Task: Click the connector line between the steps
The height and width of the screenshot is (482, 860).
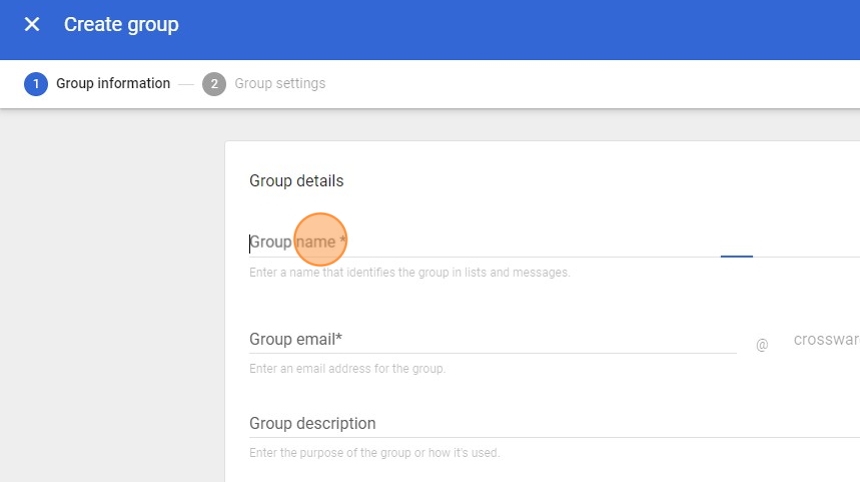Action: (x=186, y=84)
